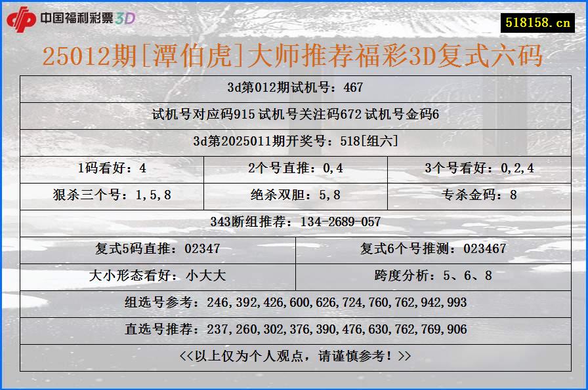588x390 pixels.
Task: Click the 复式6个号推测 023467 cell
Action: point(431,248)
